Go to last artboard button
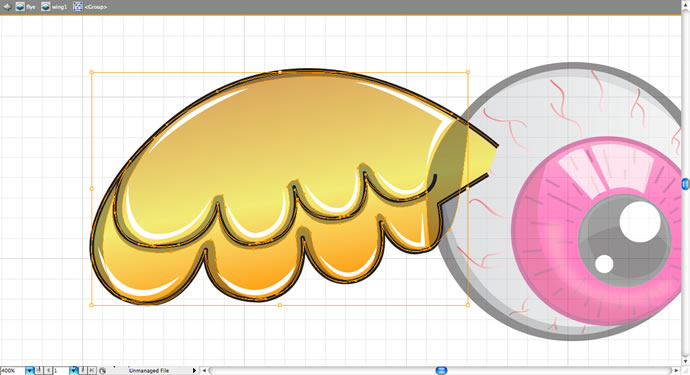690x375 pixels. click(92, 371)
